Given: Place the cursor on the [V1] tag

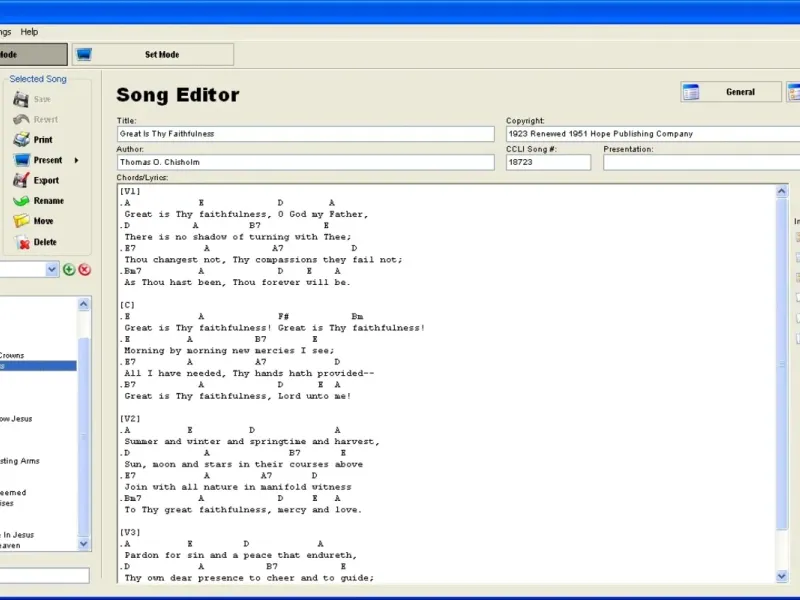Looking at the screenshot, I should pos(130,191).
